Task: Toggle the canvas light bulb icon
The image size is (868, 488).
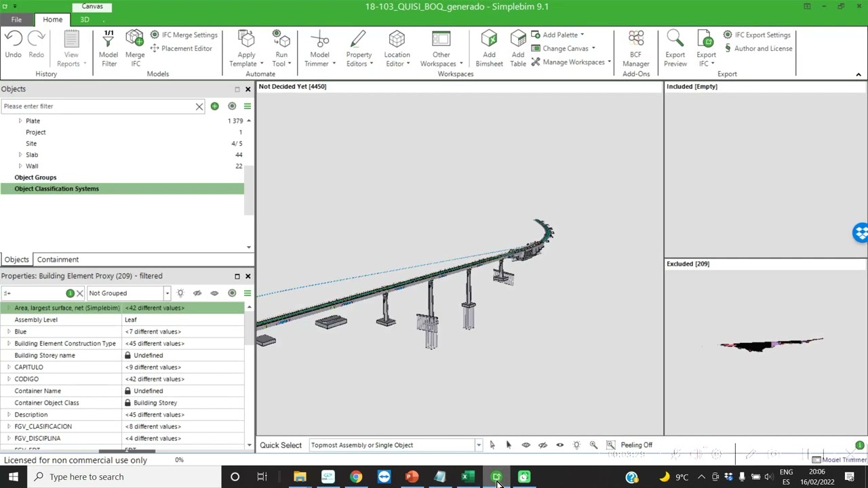Action: [x=576, y=445]
